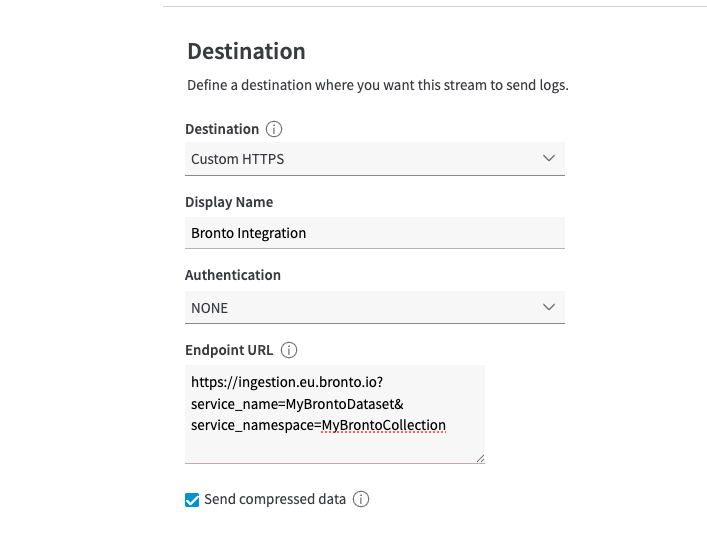Viewport: 707px width, 537px height.
Task: Click the Authentication field label
Action: click(x=233, y=275)
